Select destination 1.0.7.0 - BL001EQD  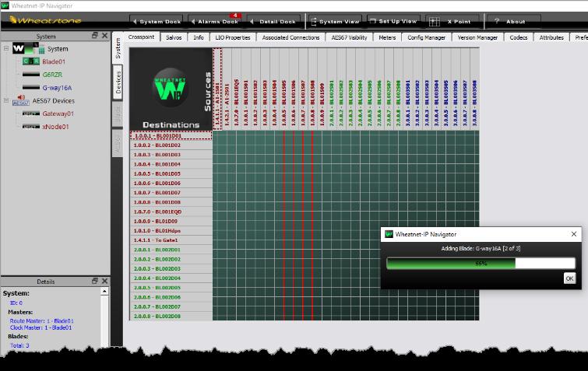coord(171,212)
